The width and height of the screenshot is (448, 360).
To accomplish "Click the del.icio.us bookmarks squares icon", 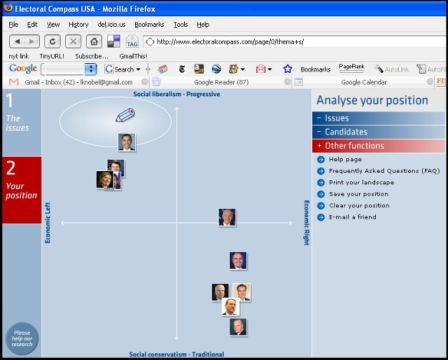I will pyautogui.click(x=113, y=42).
